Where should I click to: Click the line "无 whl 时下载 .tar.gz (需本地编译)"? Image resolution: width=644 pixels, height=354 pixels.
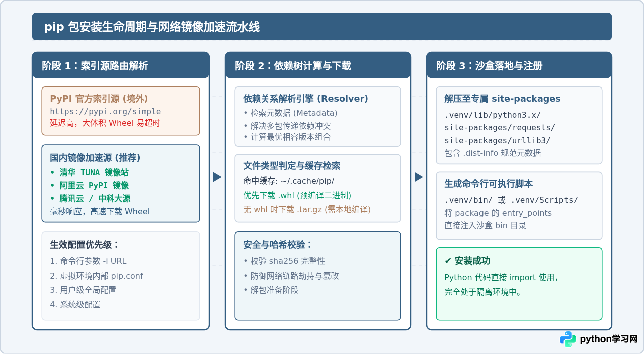[306, 209]
